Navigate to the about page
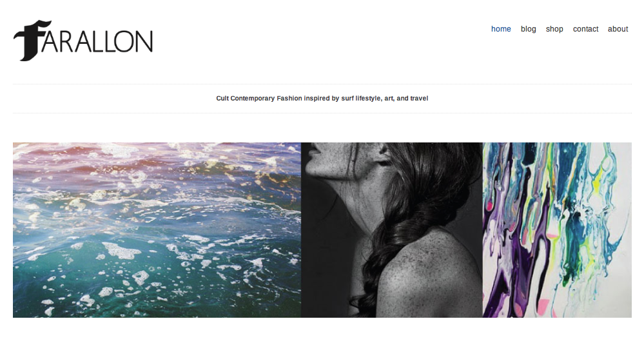Viewport: 644px width, 339px height. 618,29
